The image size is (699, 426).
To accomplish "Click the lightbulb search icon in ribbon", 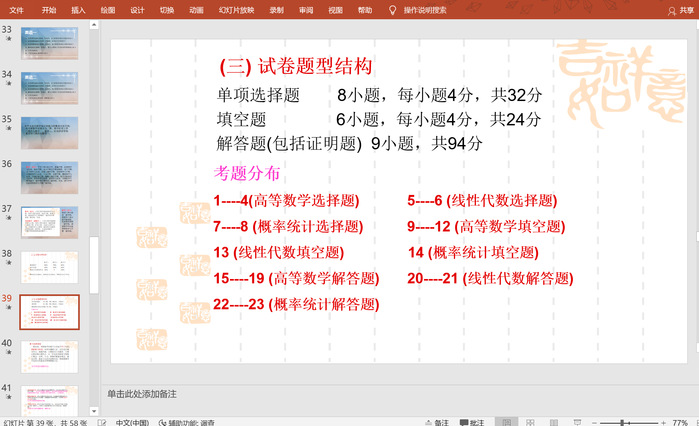I will coord(392,9).
